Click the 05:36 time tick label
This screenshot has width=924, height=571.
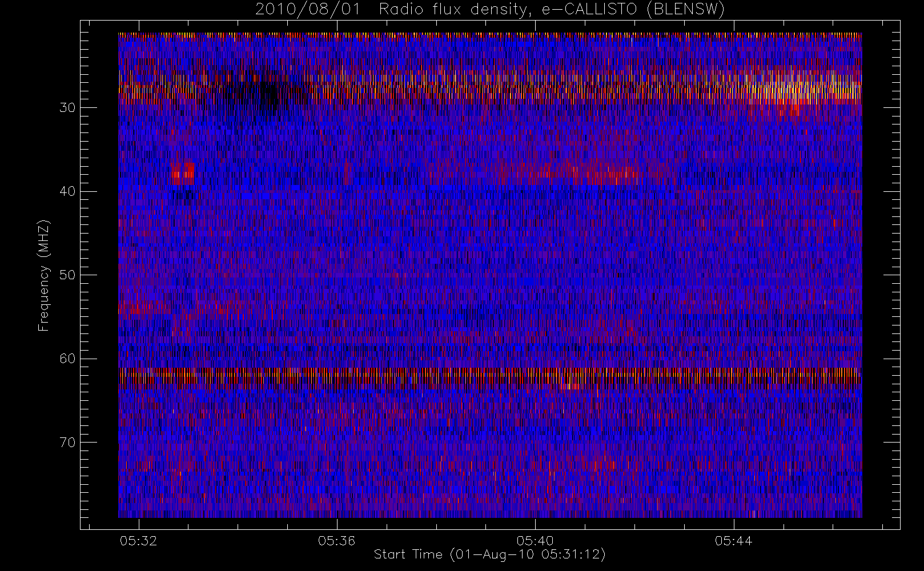(x=337, y=541)
